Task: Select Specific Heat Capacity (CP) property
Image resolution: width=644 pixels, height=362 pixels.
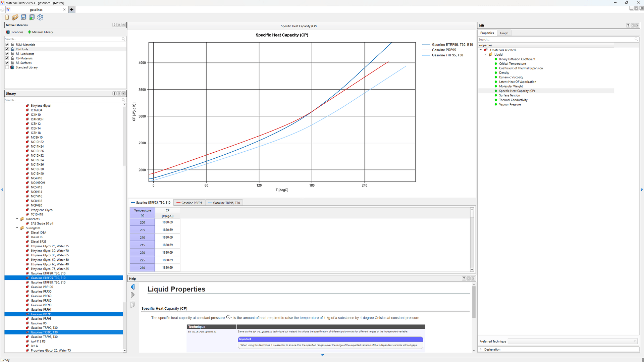Action: (517, 91)
